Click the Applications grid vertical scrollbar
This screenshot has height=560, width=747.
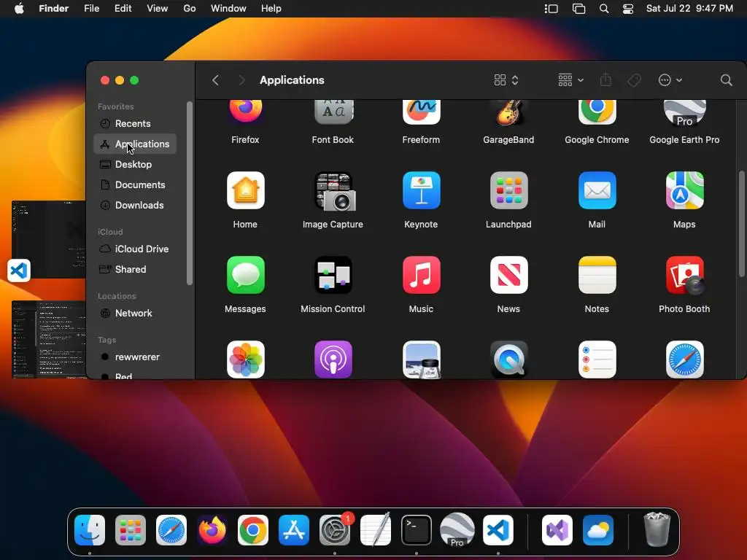pos(741,224)
